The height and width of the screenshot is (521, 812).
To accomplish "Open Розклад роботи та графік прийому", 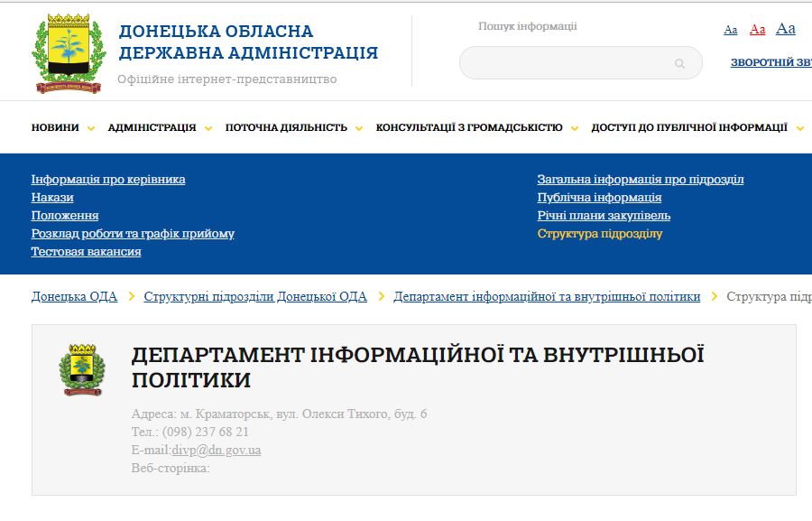I will (133, 233).
